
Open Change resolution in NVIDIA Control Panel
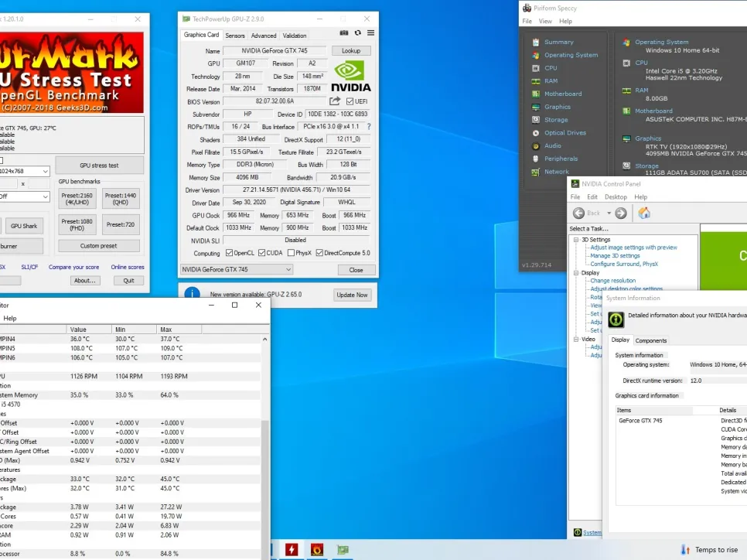click(612, 281)
